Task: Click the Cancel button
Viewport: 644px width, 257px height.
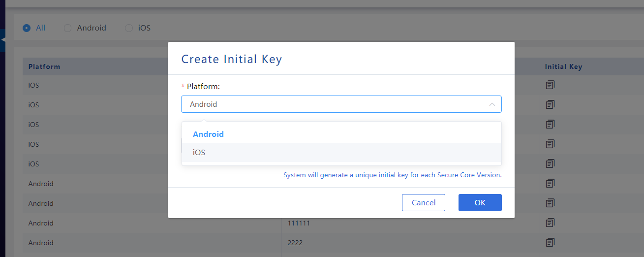Action: pyautogui.click(x=424, y=202)
